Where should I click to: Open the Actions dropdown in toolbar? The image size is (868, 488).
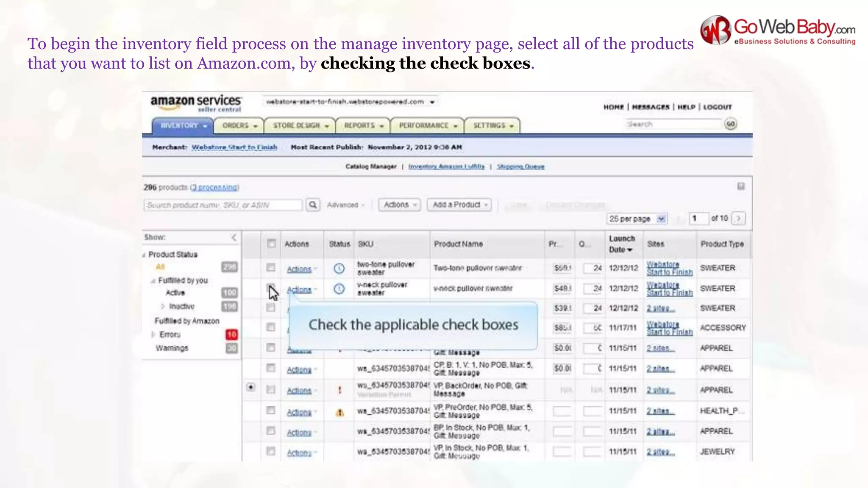(400, 205)
